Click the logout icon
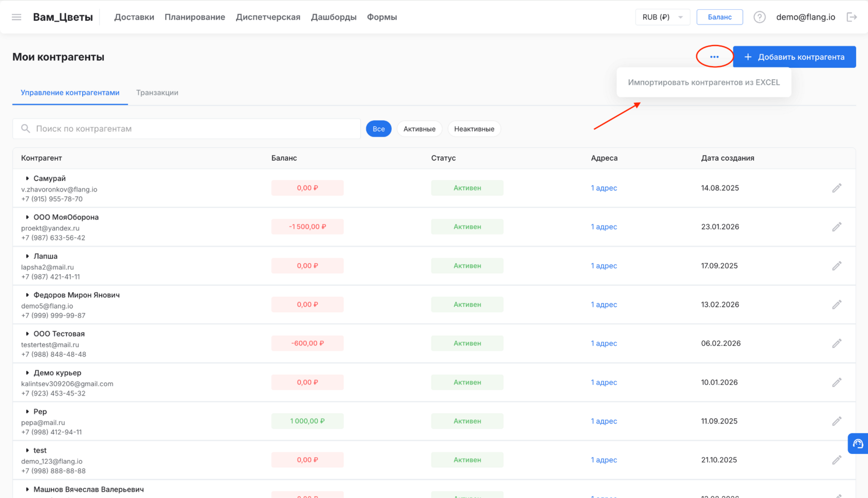 pos(851,17)
